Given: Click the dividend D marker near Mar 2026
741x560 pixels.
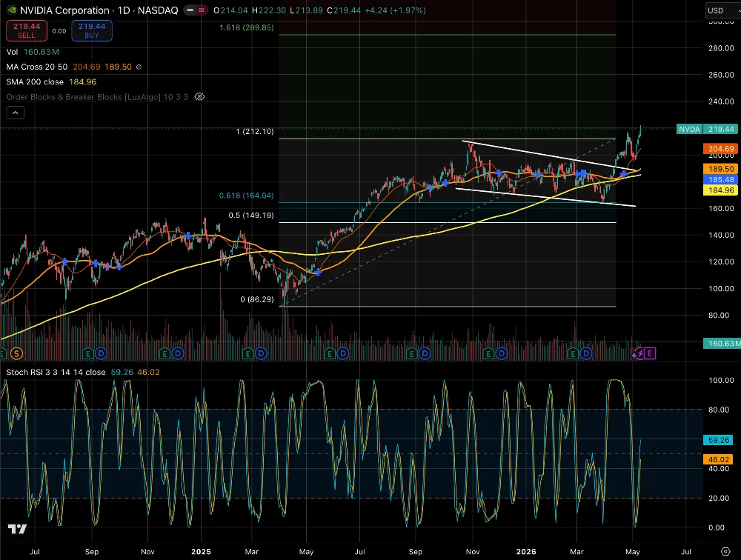Looking at the screenshot, I should click(x=586, y=353).
